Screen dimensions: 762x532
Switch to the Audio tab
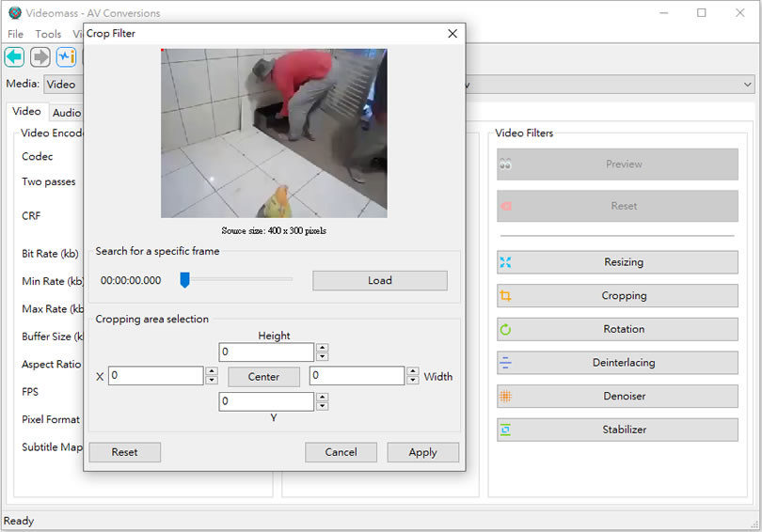pos(67,113)
